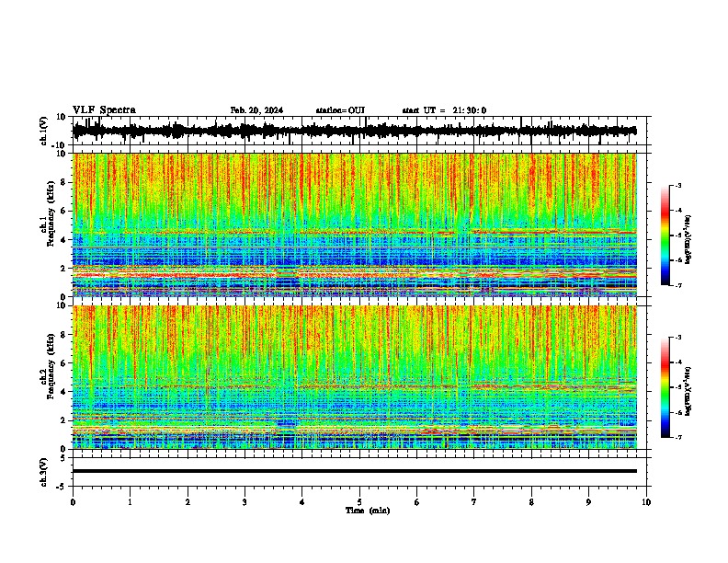
Task: Click the "6" kHz tick on ch.1 spectrogram
Action: (64, 211)
